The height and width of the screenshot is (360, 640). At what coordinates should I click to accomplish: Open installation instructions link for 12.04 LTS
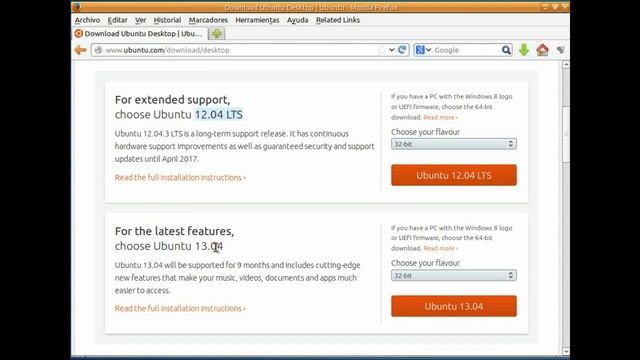[x=180, y=178]
